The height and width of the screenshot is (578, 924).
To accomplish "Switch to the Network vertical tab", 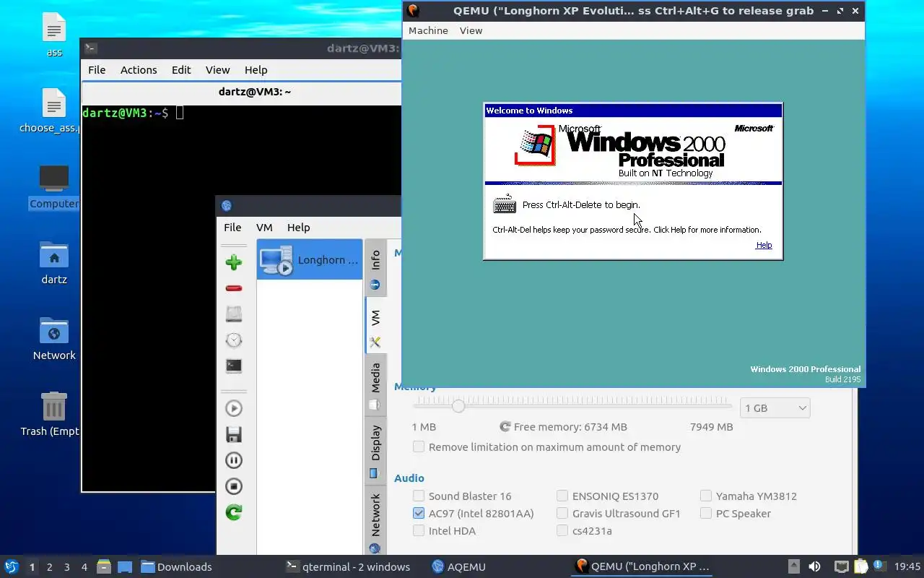I will pos(375,520).
